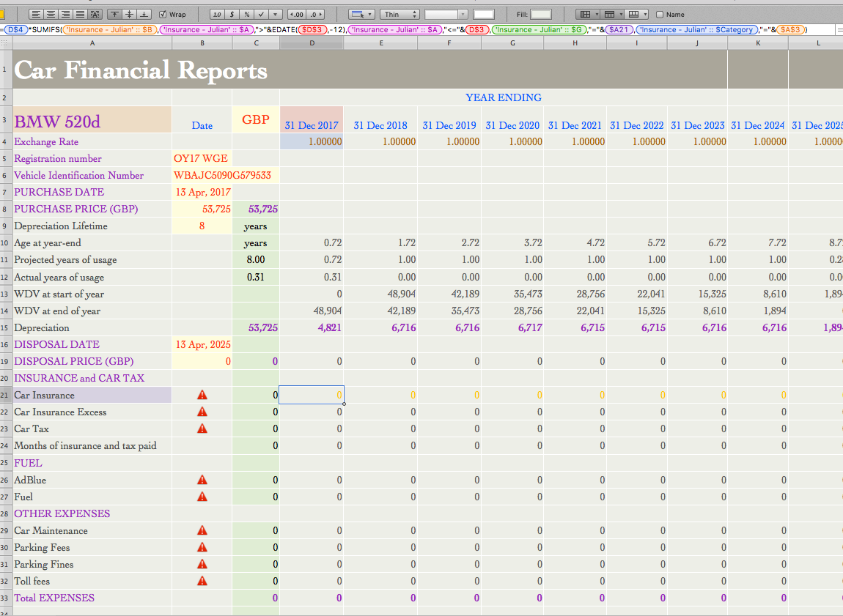This screenshot has width=843, height=616.
Task: Change the Thin line thickness selector
Action: (400, 15)
